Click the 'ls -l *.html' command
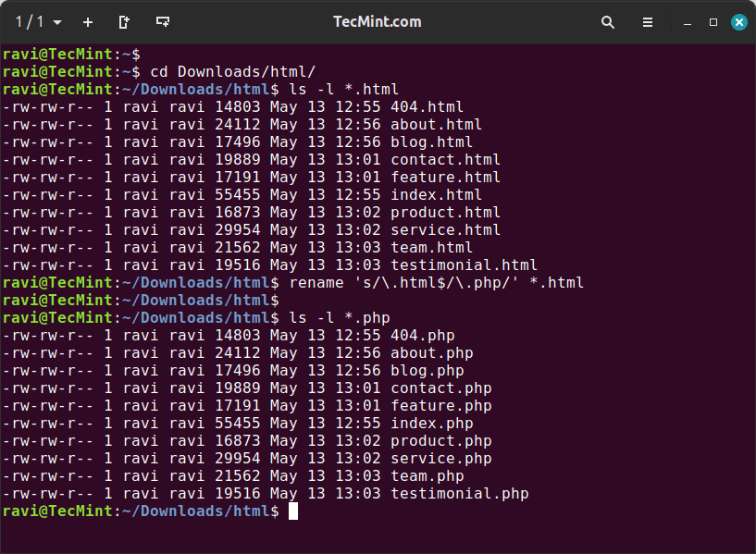 coord(344,89)
